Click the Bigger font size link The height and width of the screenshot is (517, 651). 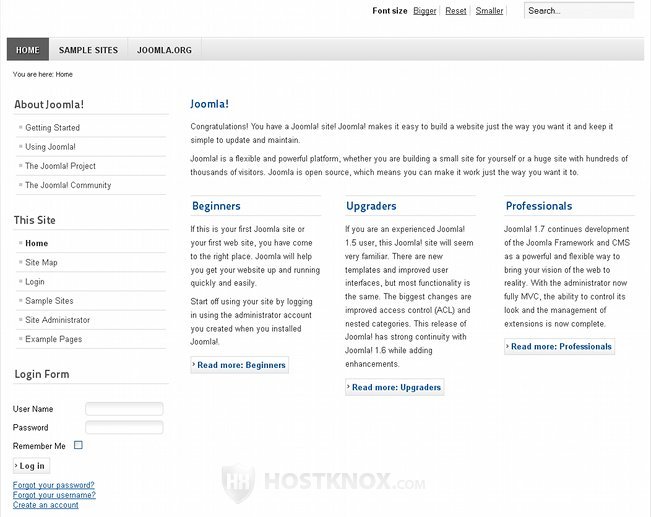pyautogui.click(x=425, y=11)
